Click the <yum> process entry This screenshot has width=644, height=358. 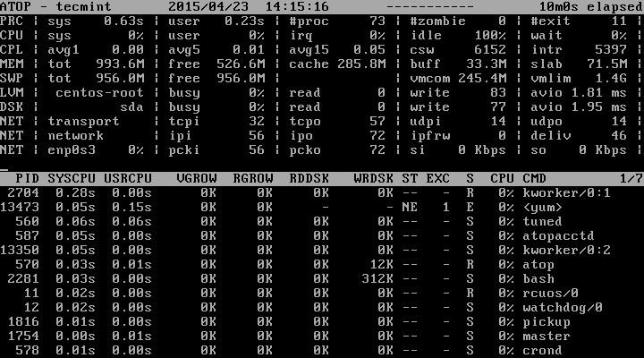[542, 207]
